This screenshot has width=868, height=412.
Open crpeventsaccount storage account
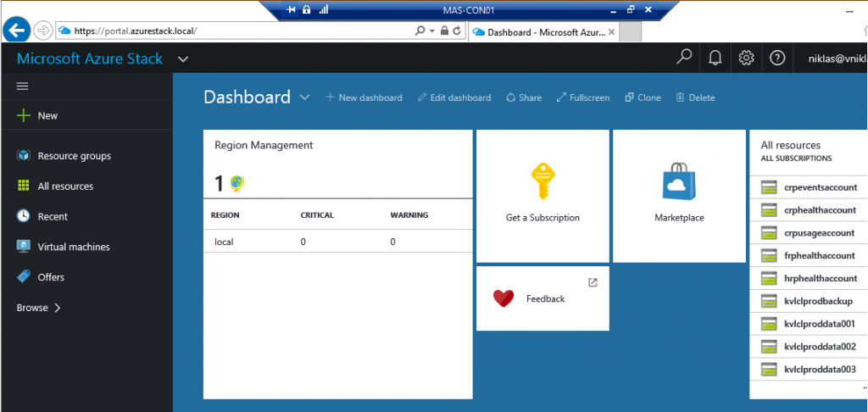click(809, 187)
